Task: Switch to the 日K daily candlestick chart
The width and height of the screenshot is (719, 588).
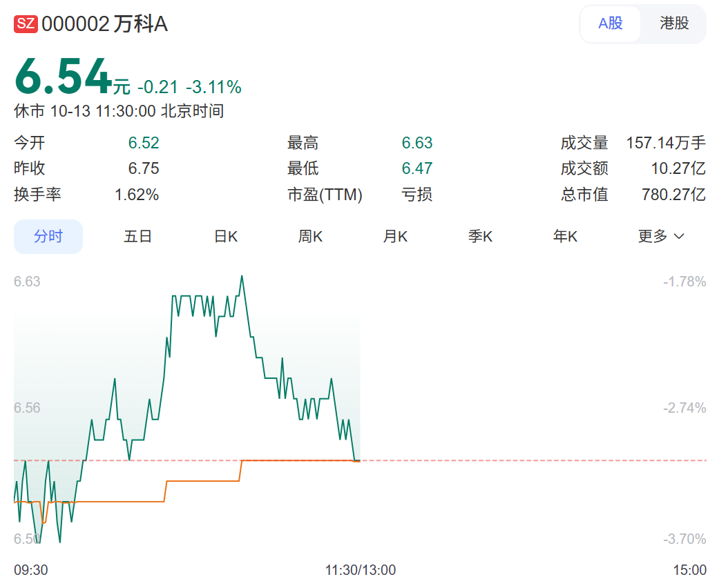Action: pyautogui.click(x=226, y=236)
